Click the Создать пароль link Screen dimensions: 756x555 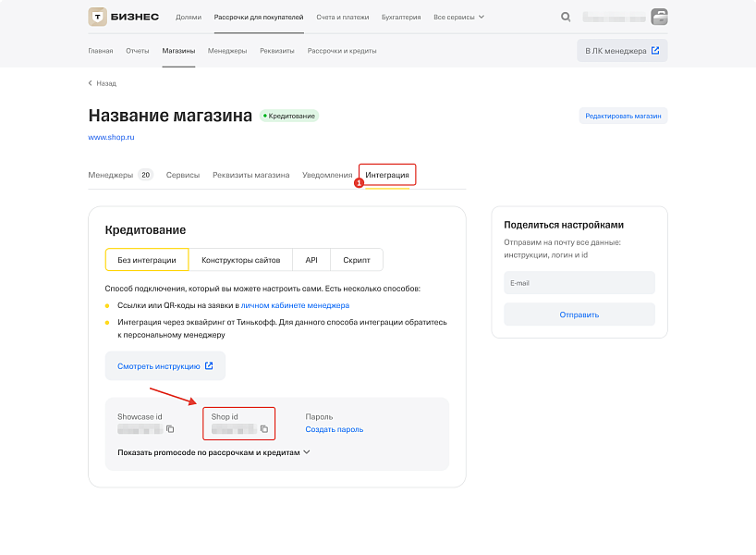tap(334, 429)
